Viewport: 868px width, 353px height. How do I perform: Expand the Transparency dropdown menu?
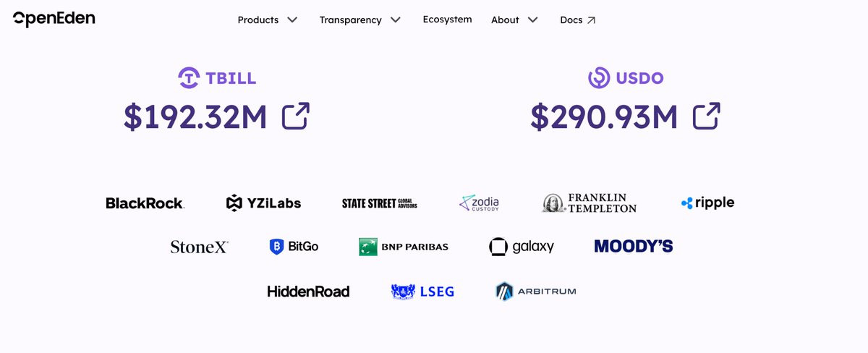(x=360, y=20)
